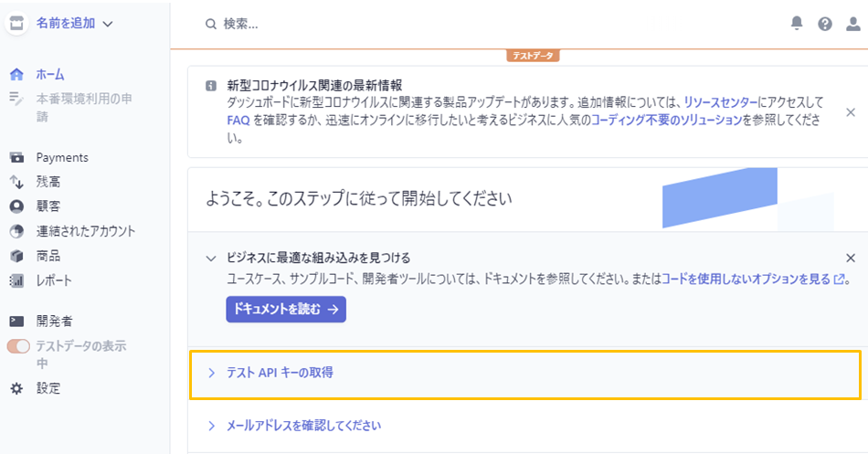Open Payments in the sidebar
This screenshot has width=868, height=454.
click(62, 158)
